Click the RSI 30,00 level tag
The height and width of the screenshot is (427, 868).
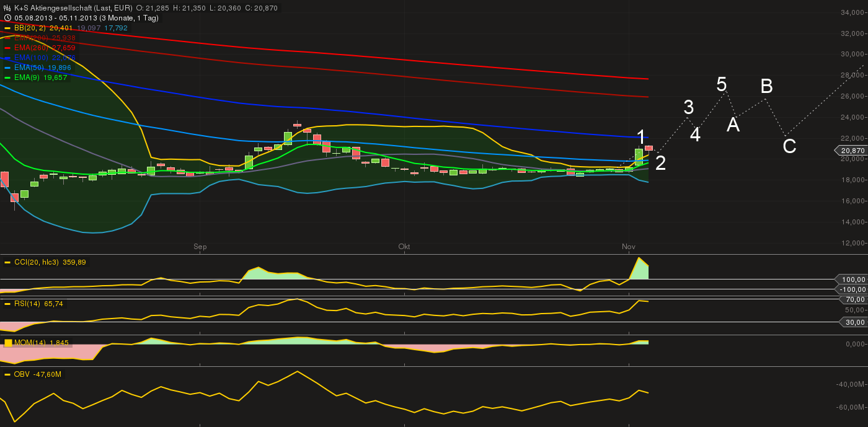pyautogui.click(x=854, y=322)
